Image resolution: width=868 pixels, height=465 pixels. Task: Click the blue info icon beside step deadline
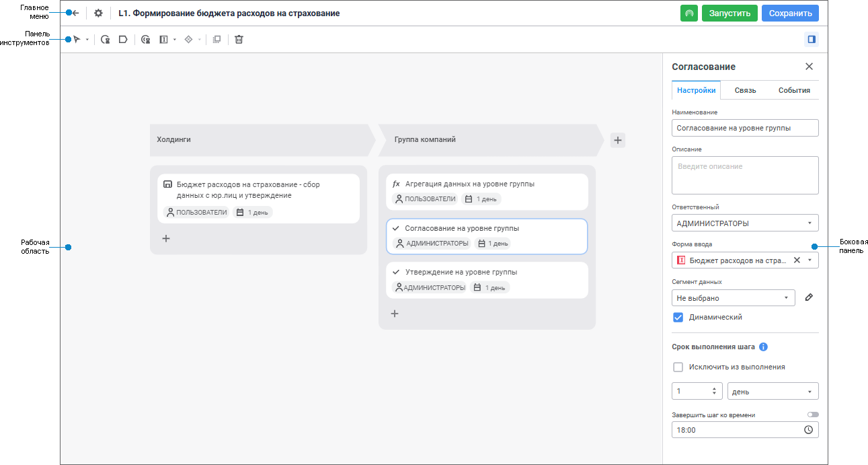click(764, 347)
